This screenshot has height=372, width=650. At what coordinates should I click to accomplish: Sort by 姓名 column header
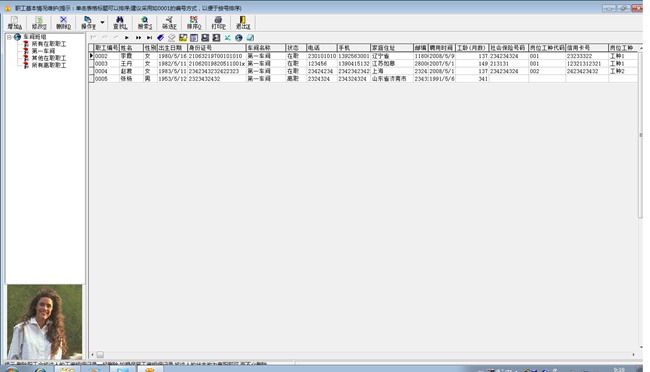(131, 48)
